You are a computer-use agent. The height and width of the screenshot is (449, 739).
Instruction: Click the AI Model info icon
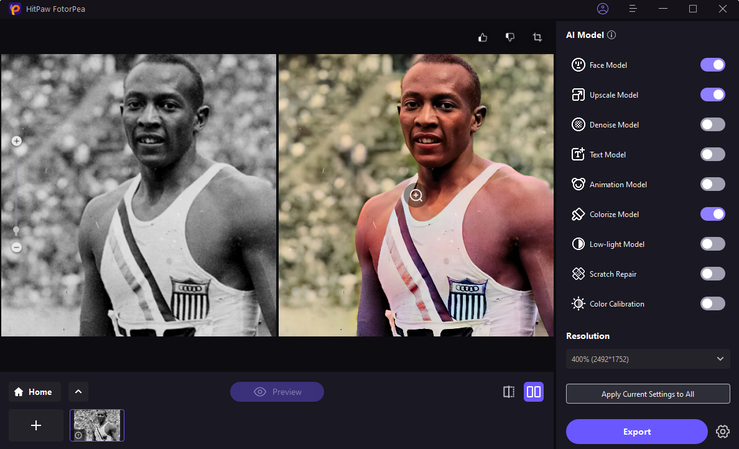point(611,35)
